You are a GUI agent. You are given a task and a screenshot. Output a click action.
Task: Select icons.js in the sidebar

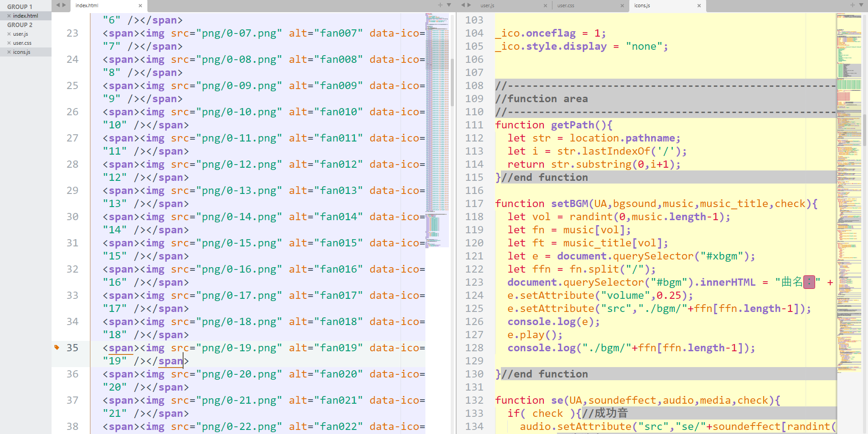[x=22, y=52]
